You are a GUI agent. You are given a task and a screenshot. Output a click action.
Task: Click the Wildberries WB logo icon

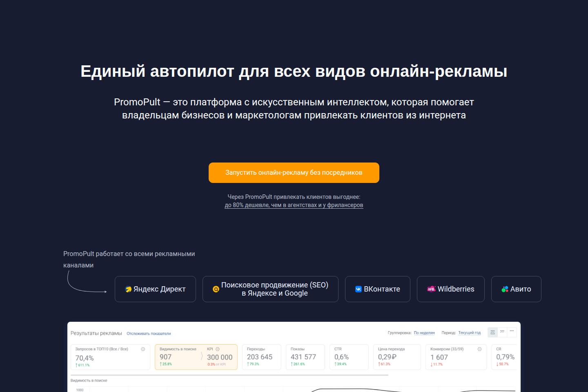point(431,289)
